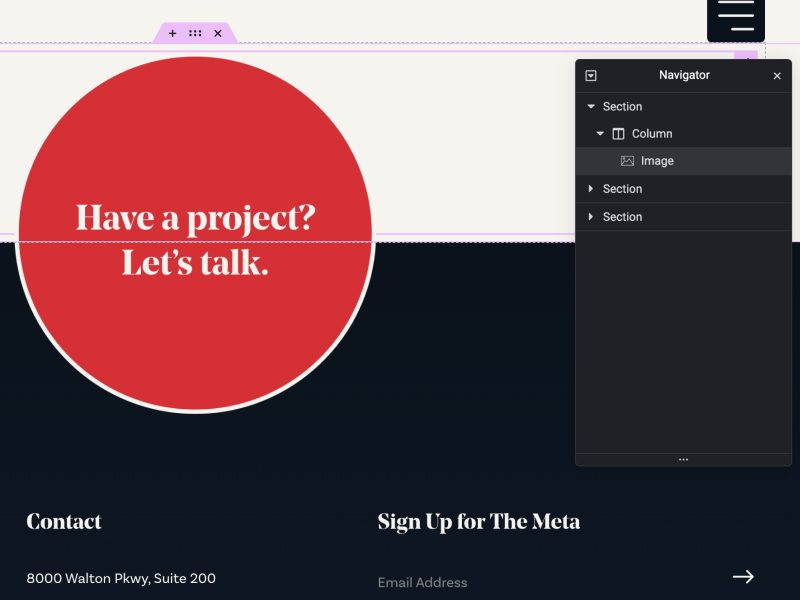
Task: Select the Column row icon in Navigator
Action: pos(618,134)
